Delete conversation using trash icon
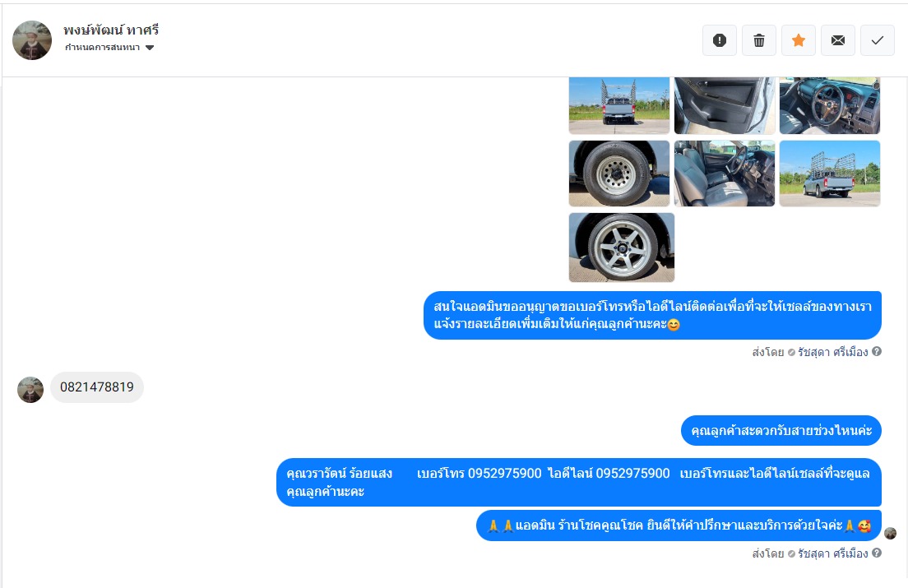 (x=758, y=40)
